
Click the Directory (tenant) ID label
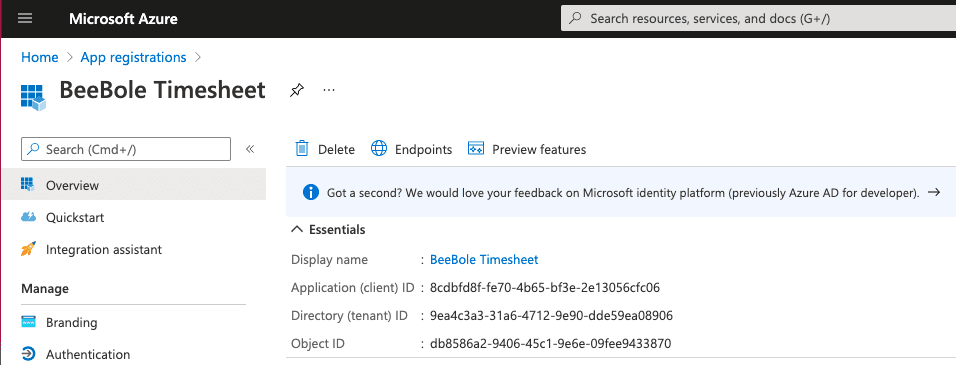(x=349, y=316)
